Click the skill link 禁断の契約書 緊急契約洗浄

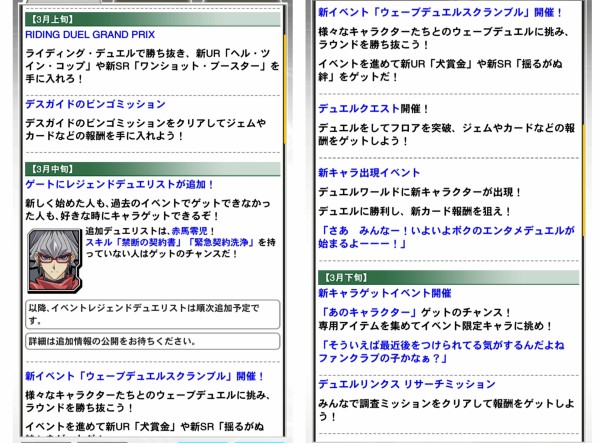pyautogui.click(x=170, y=242)
